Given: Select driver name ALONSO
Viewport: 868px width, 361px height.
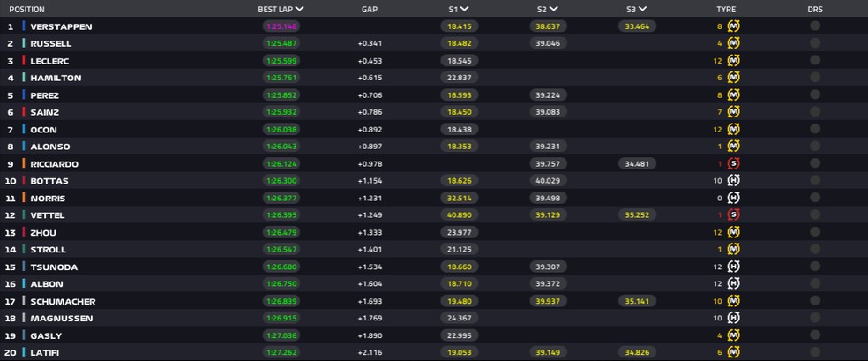Looking at the screenshot, I should [49, 147].
